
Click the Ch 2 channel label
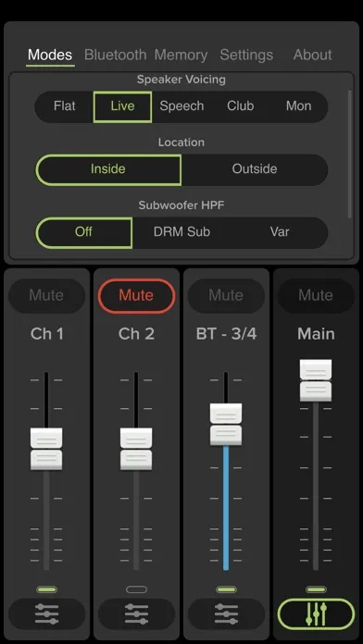[136, 334]
